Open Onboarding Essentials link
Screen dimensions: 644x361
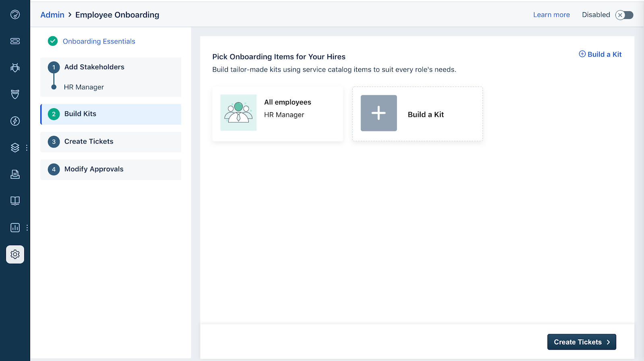99,41
